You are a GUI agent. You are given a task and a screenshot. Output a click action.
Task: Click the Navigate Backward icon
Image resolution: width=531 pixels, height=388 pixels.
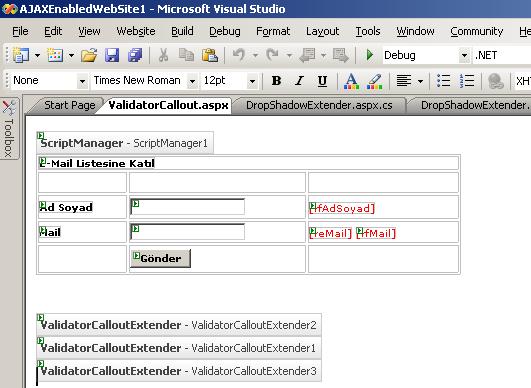point(308,55)
